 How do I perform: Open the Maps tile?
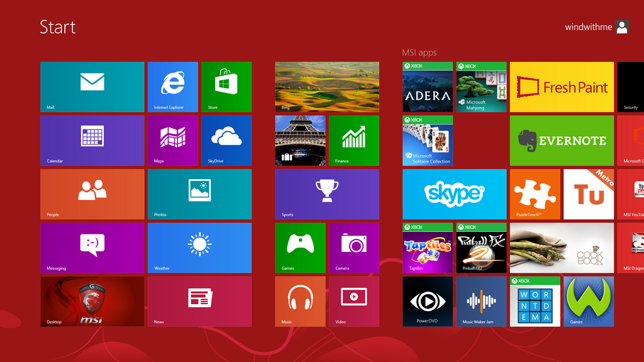173,141
